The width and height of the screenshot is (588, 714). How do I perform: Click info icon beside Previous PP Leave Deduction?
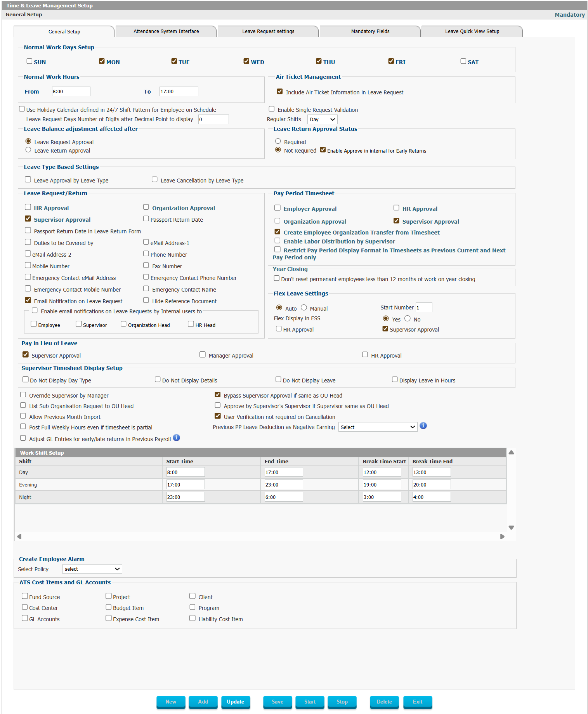pos(423,426)
